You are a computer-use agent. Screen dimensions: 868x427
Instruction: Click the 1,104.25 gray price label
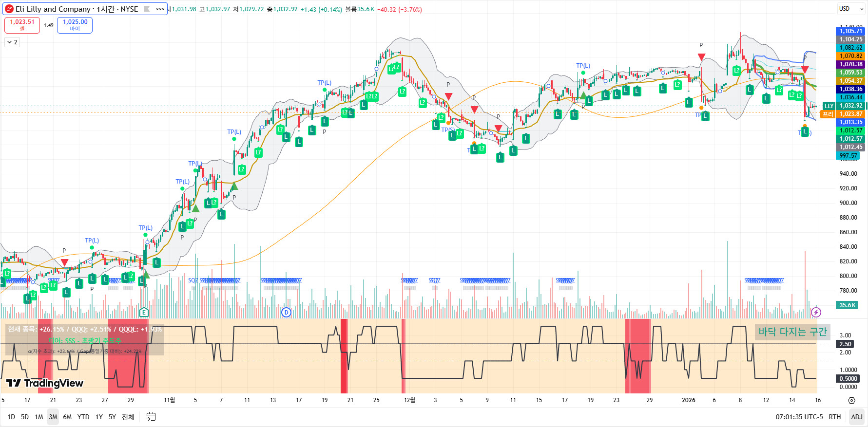851,39
